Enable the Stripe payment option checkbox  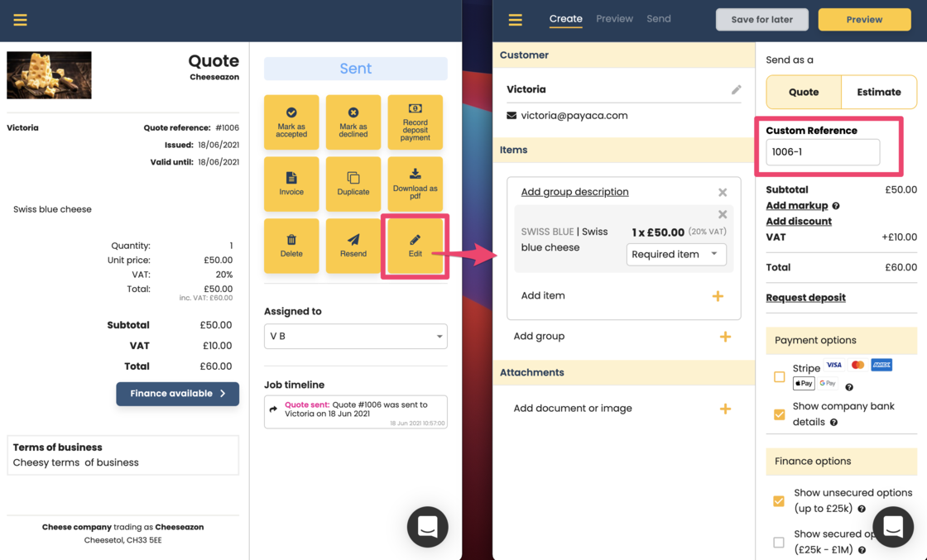pyautogui.click(x=779, y=376)
